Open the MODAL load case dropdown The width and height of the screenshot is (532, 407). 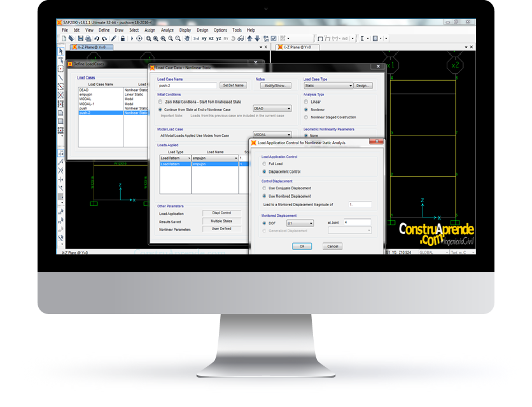pos(272,135)
